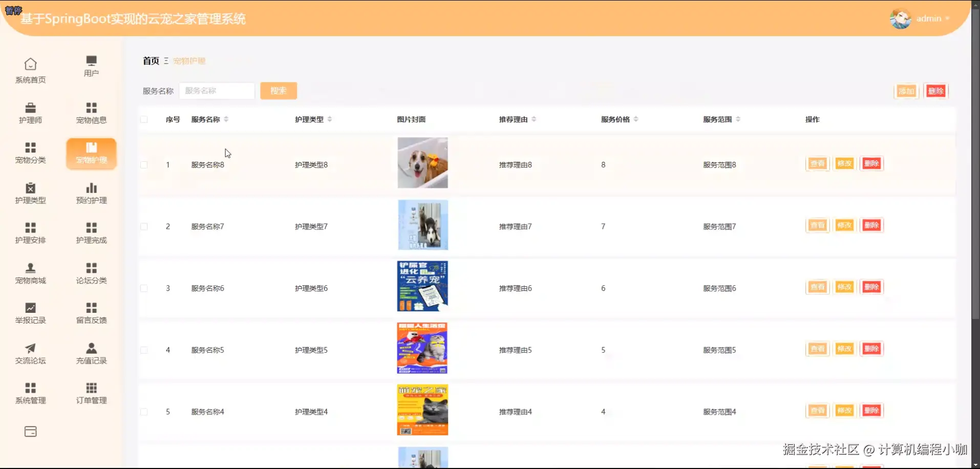Click the 推荐理由8 cell text
Screen dimensions: 980x469
click(516, 165)
